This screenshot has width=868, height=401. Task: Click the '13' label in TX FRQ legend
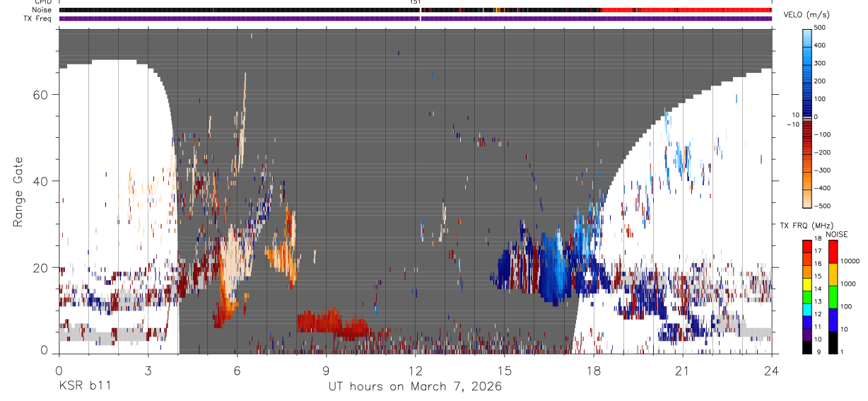click(817, 301)
